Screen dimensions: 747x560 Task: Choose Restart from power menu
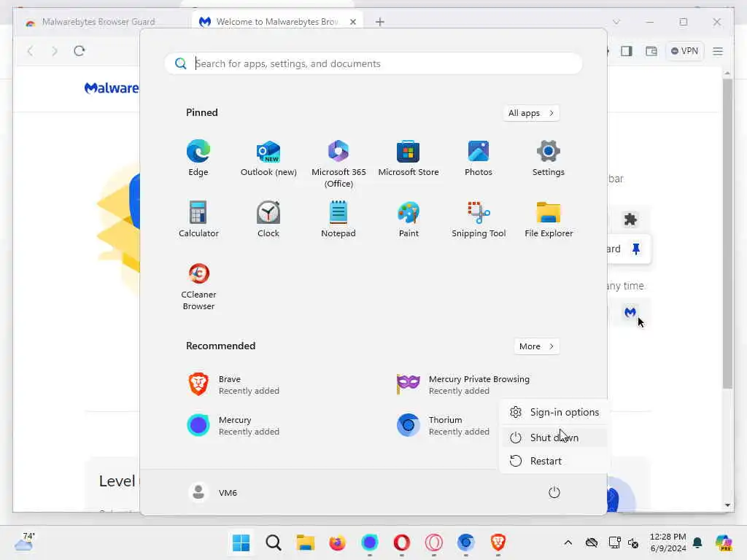tap(554, 461)
